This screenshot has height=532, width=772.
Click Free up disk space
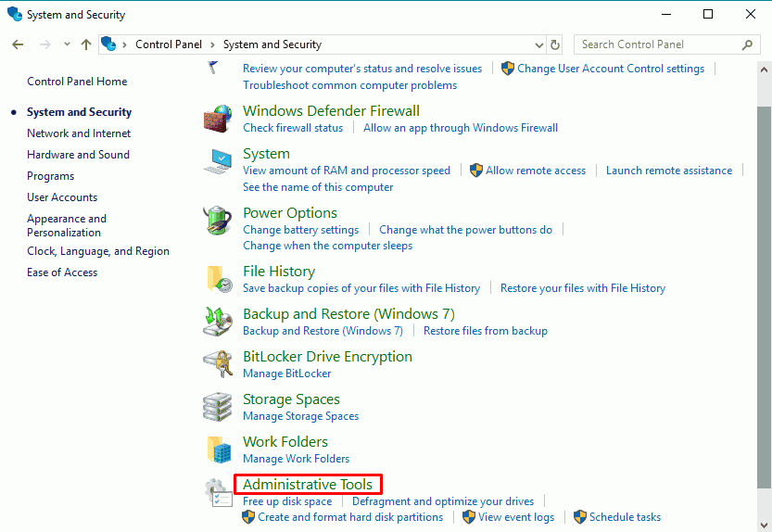pyautogui.click(x=287, y=501)
